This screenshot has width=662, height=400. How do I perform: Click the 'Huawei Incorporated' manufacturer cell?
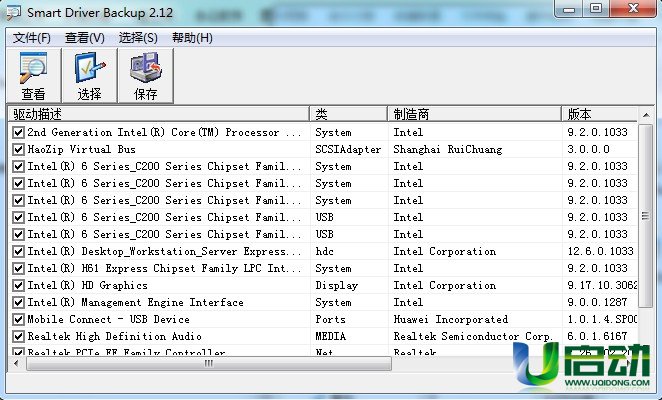click(x=450, y=319)
